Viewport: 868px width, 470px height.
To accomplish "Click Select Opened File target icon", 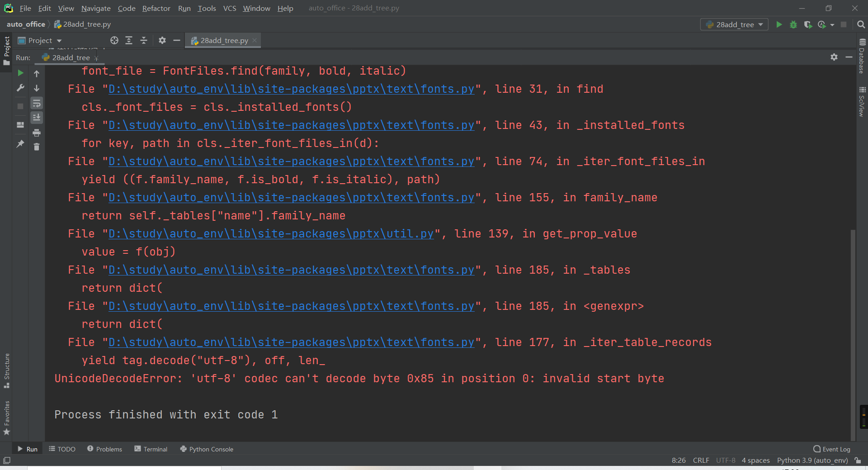I will point(114,40).
